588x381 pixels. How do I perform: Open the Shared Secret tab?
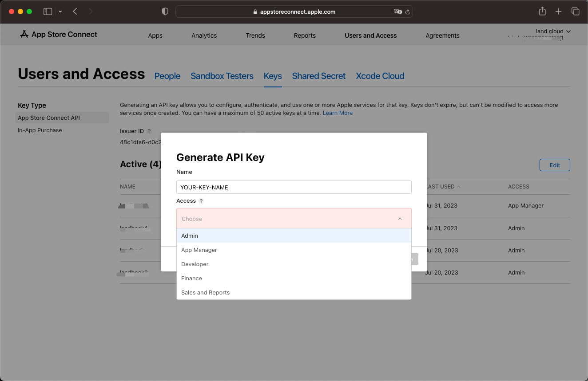point(319,76)
